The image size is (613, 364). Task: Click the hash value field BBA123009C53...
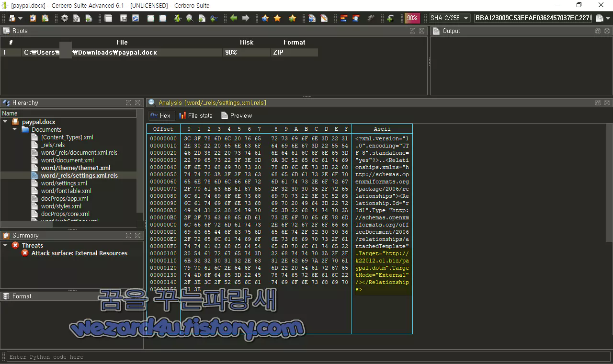pyautogui.click(x=533, y=18)
